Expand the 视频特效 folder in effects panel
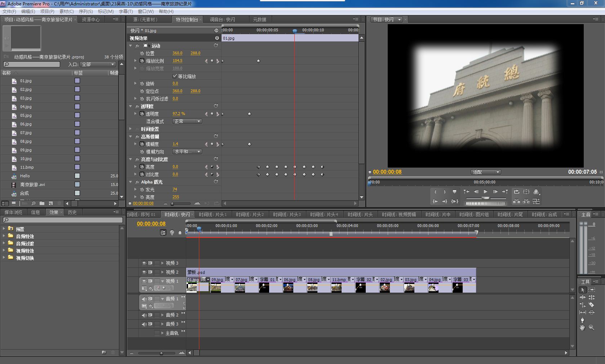Screen dimensions: 605x364 [x=4, y=250]
